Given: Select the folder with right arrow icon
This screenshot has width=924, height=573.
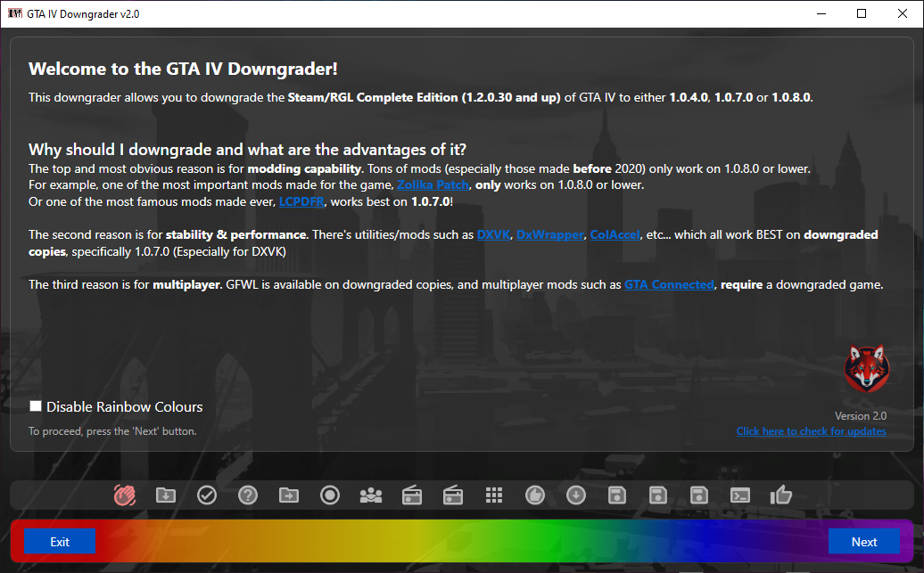Looking at the screenshot, I should (288, 495).
